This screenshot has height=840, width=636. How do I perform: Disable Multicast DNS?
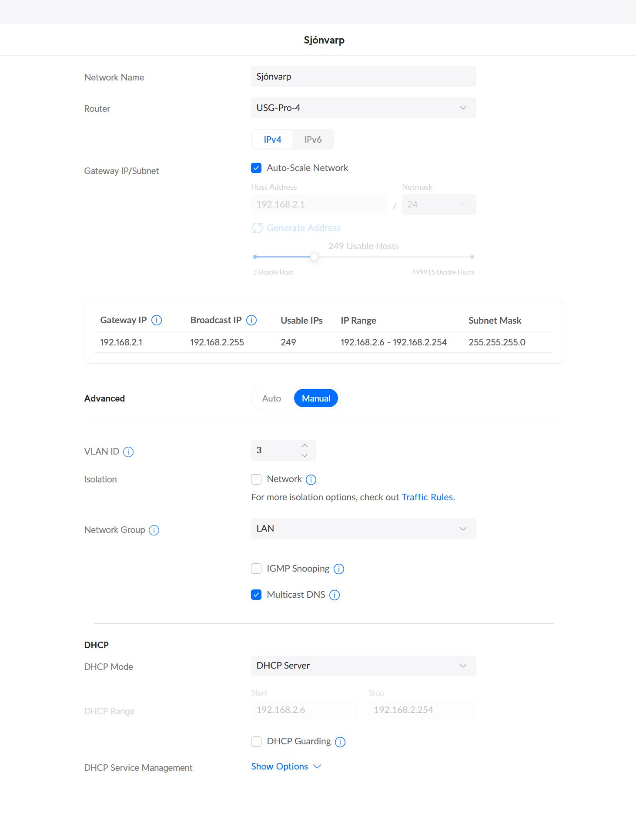pyautogui.click(x=256, y=595)
